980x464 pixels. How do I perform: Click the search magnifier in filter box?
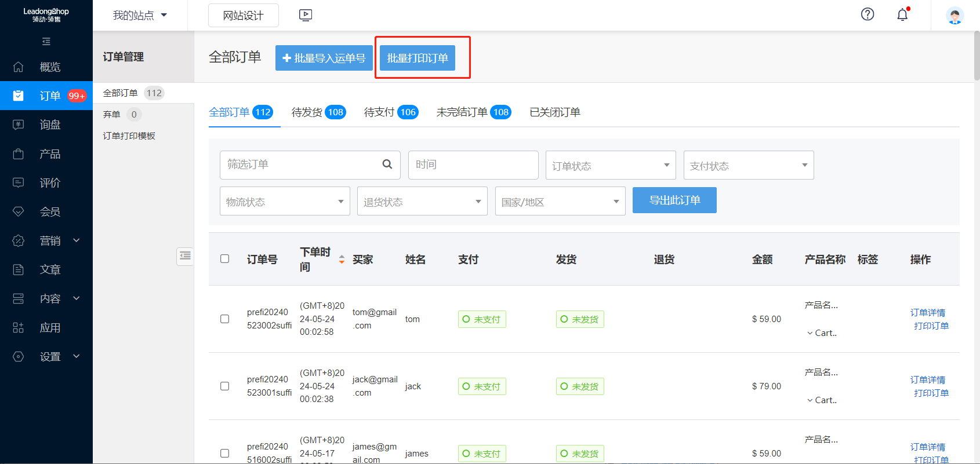pos(387,165)
